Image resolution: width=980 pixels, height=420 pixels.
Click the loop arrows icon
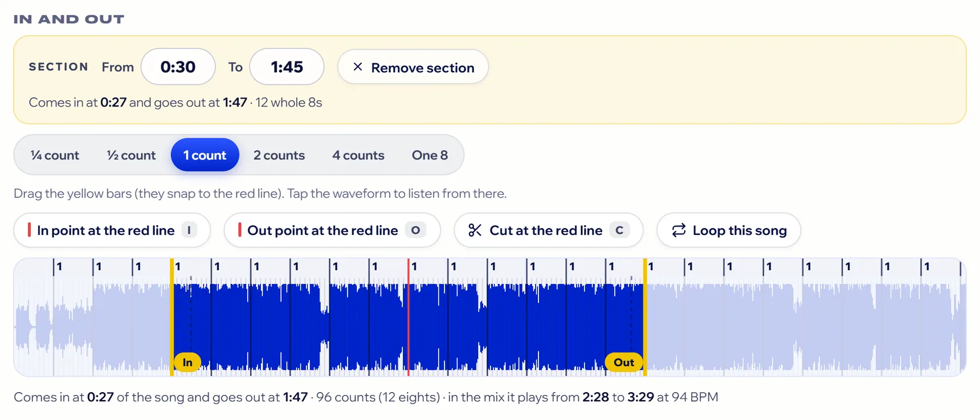tap(679, 230)
